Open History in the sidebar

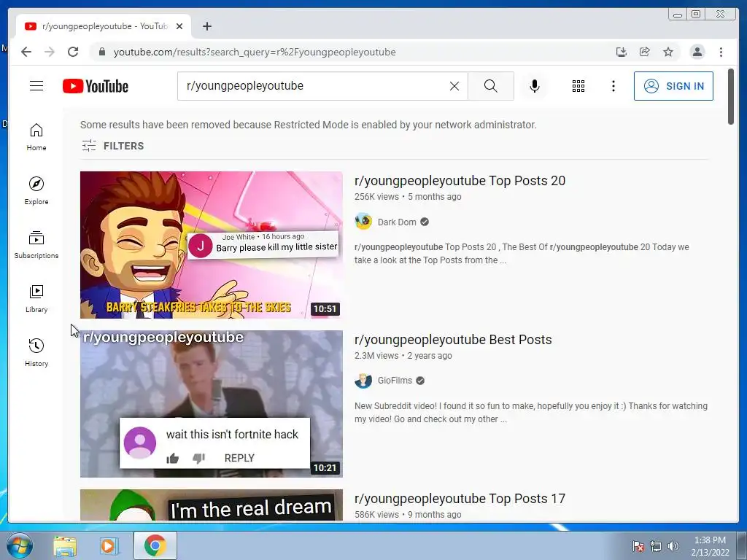36,353
